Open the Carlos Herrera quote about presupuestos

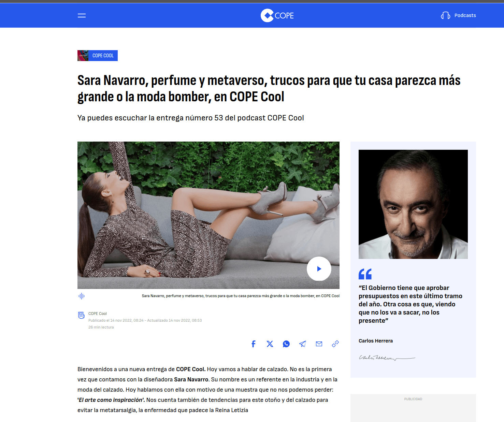pyautogui.click(x=411, y=304)
